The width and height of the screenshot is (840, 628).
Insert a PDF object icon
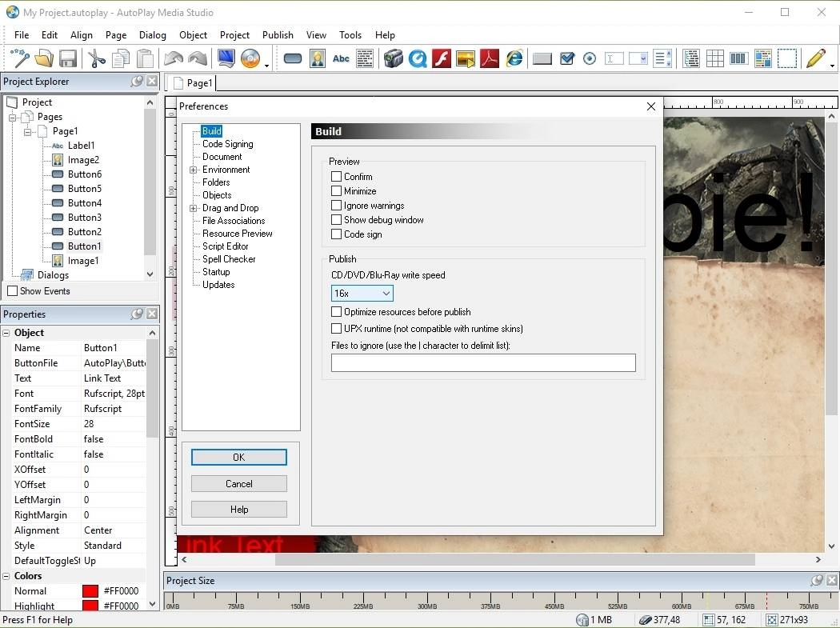(489, 58)
